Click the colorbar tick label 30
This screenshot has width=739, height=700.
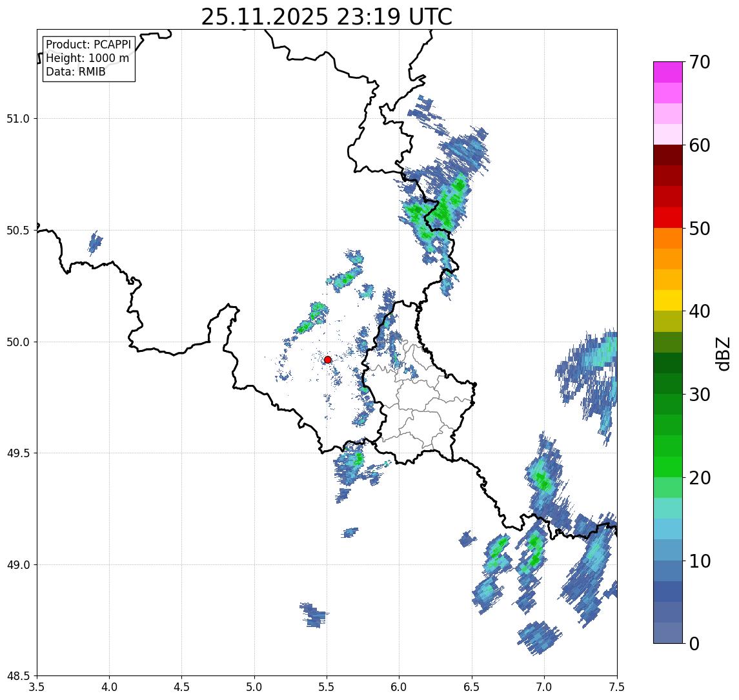coord(700,395)
